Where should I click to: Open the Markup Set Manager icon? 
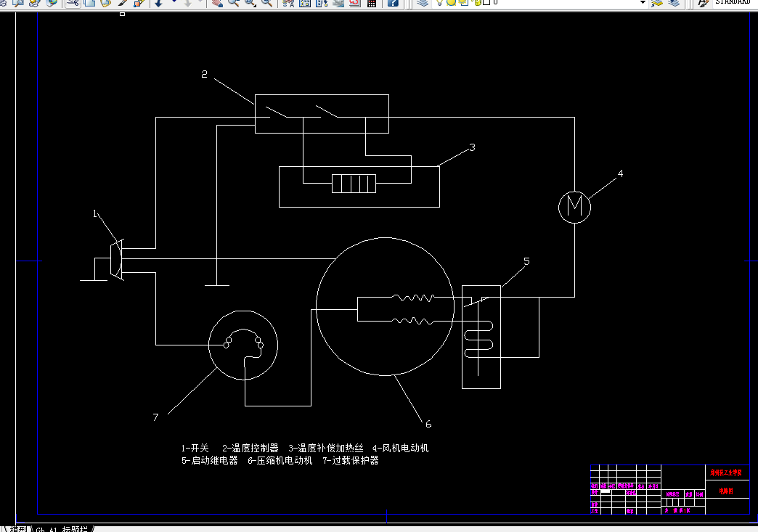click(x=355, y=2)
